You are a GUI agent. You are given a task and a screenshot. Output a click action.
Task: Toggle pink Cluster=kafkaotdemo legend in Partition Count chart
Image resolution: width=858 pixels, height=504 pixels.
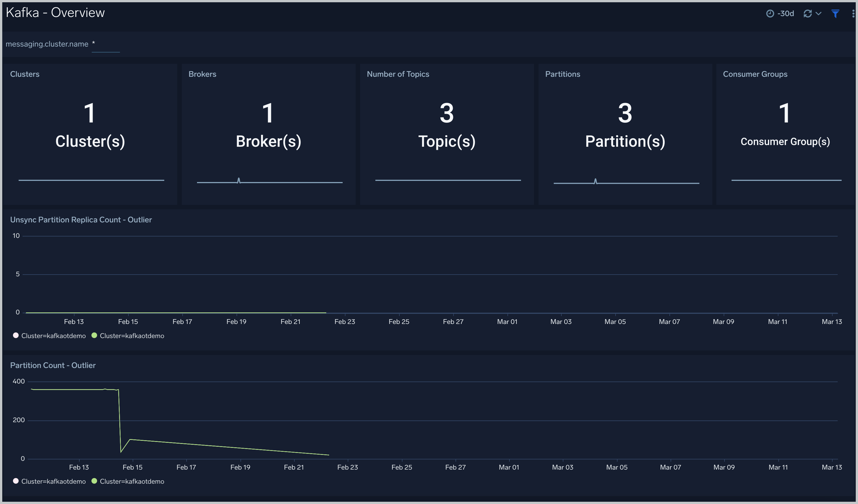(x=49, y=481)
